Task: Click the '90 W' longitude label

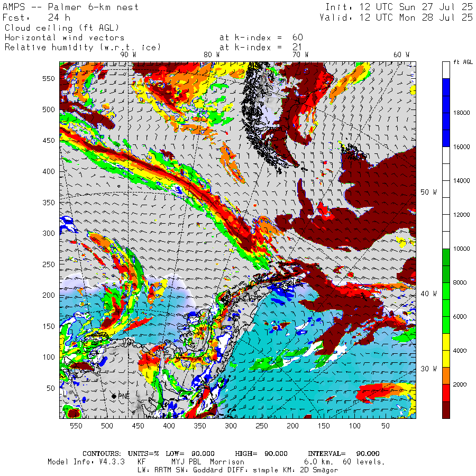Action: click(128, 54)
